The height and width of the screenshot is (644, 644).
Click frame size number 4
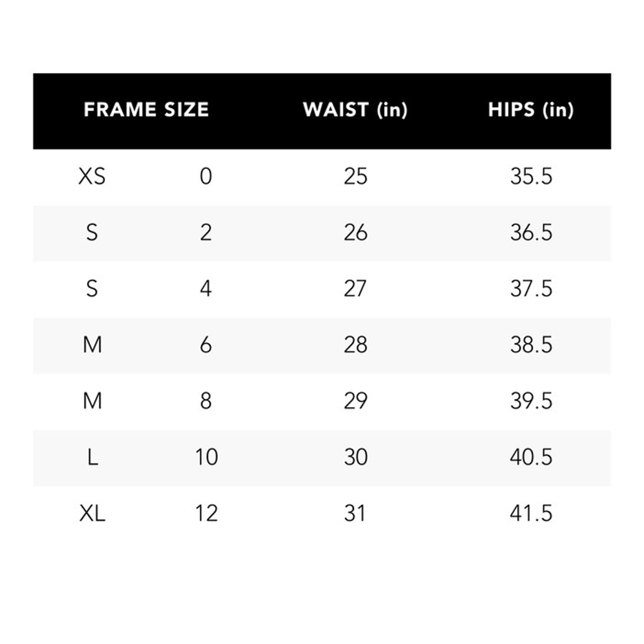tap(206, 289)
